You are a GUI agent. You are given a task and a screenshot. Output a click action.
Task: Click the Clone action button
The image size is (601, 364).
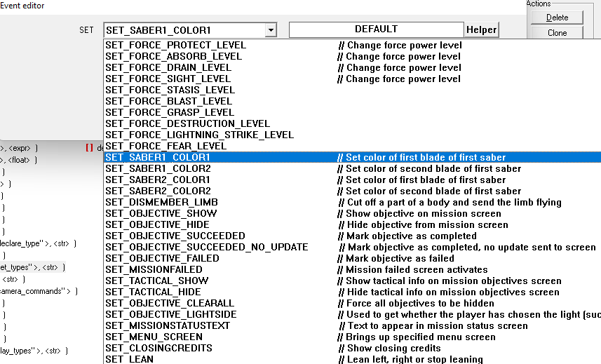pyautogui.click(x=557, y=32)
